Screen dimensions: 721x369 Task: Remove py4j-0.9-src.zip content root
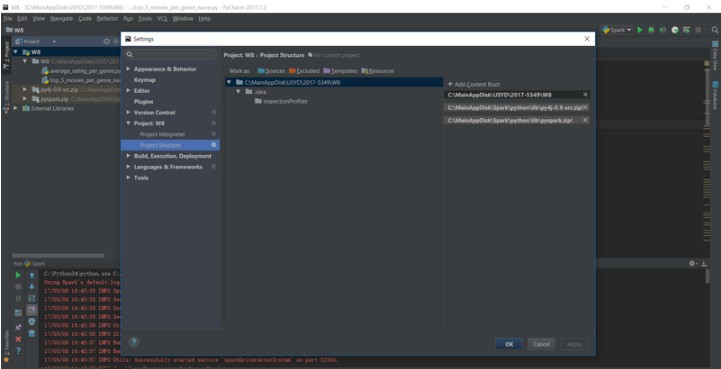(585, 107)
